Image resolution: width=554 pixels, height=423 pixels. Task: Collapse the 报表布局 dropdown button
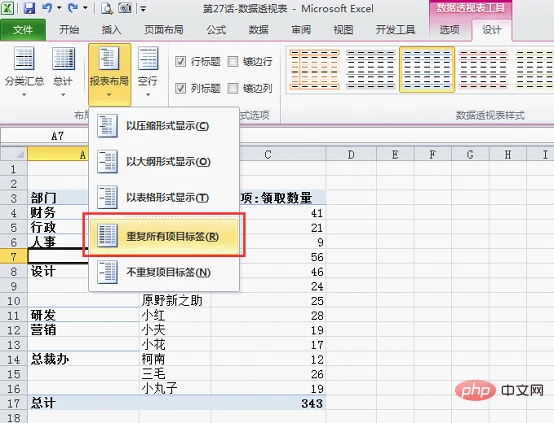click(x=110, y=75)
